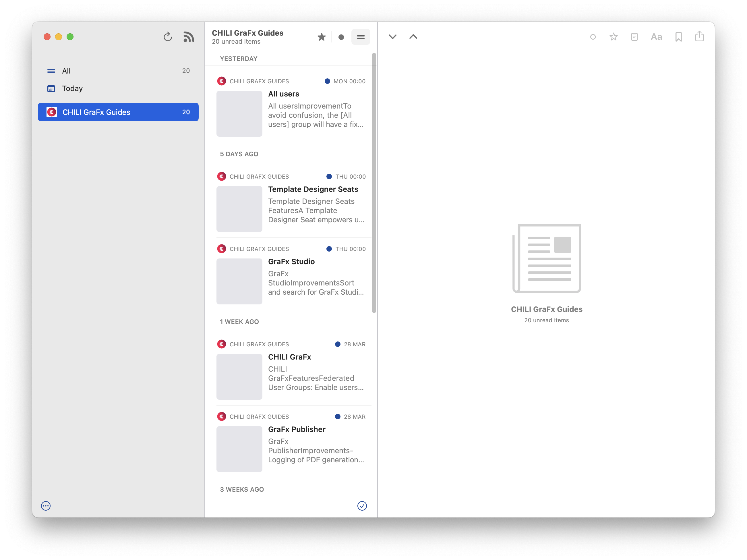Click the refresh feeds icon
This screenshot has height=560, width=747.
168,37
